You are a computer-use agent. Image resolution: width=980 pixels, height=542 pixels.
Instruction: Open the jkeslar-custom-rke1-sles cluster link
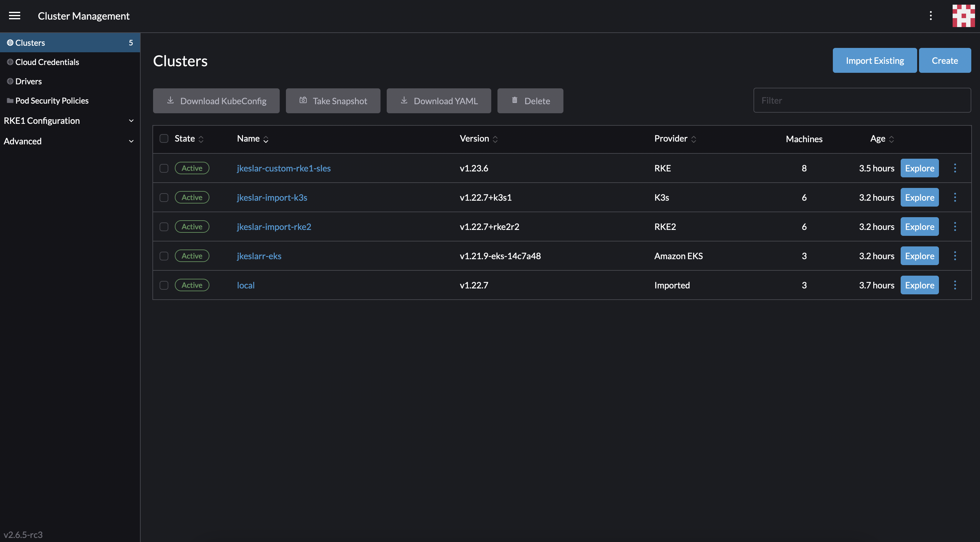coord(284,168)
